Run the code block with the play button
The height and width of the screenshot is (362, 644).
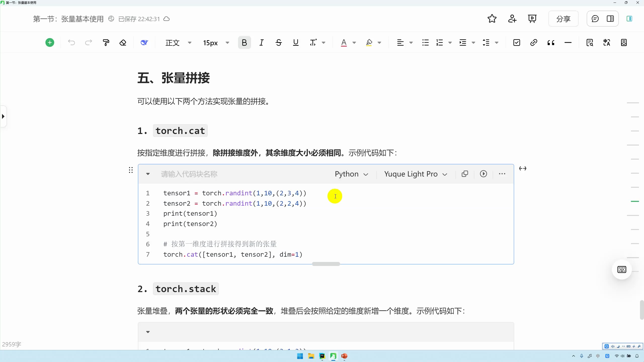(x=483, y=174)
